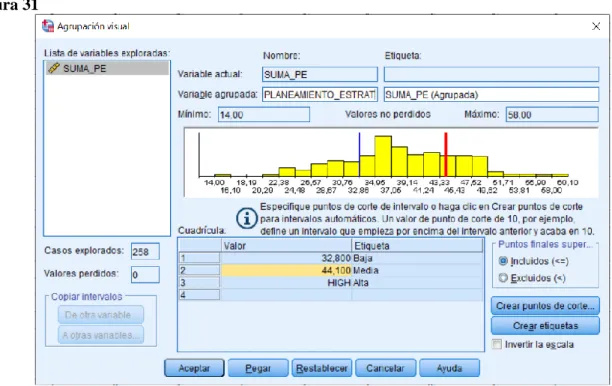This screenshot has width=612, height=386.
Task: Click the SUMA_PE (Agrupada) label field
Action: pos(491,94)
